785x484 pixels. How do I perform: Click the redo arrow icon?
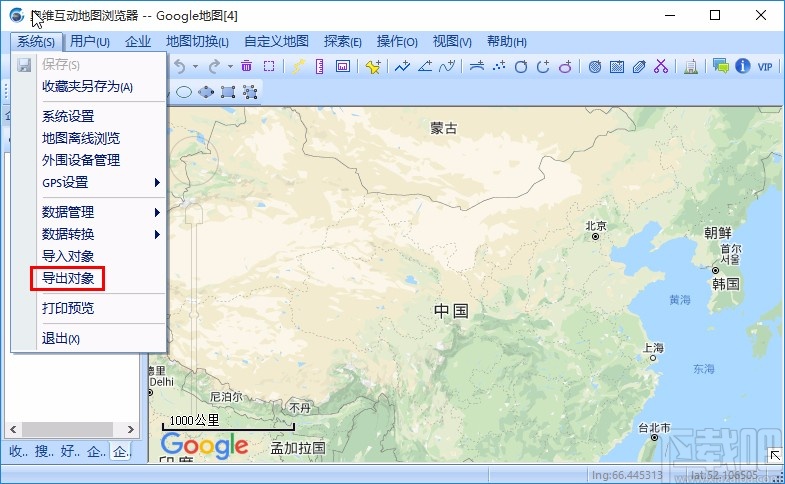click(214, 66)
